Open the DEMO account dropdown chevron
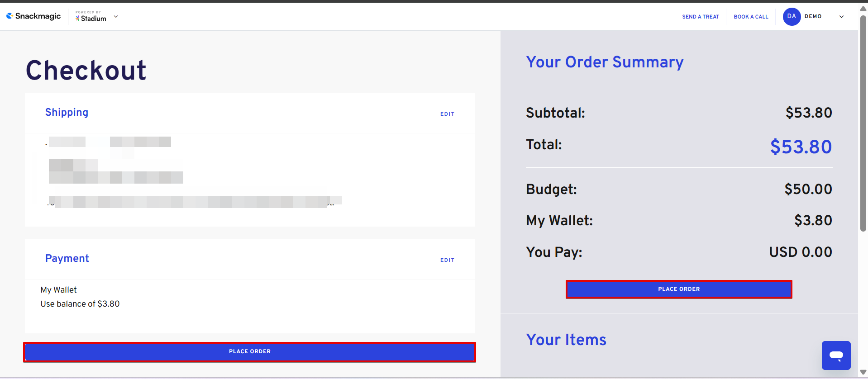Viewport: 868px width, 379px height. [841, 17]
